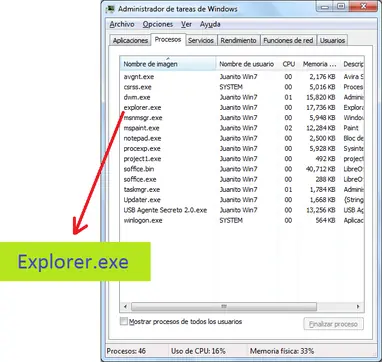Screen dimensions: 382x362
Task: Click the horizontal scrollbar thumb
Action: (224, 307)
